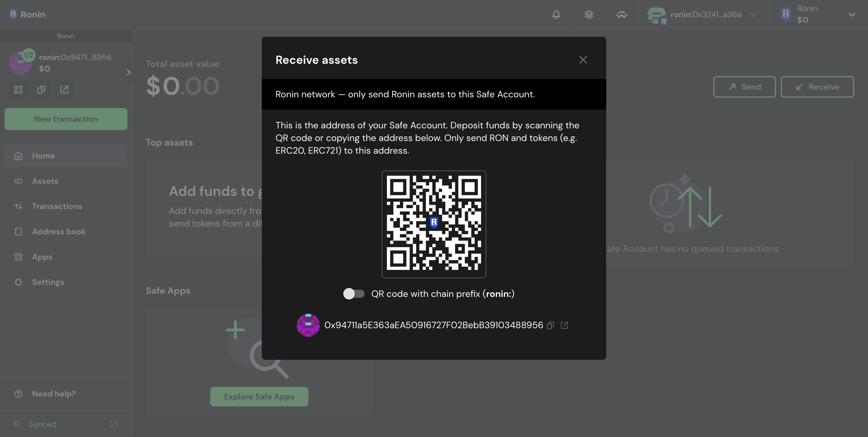
Task: Open the WalletConnect icon
Action: click(621, 14)
